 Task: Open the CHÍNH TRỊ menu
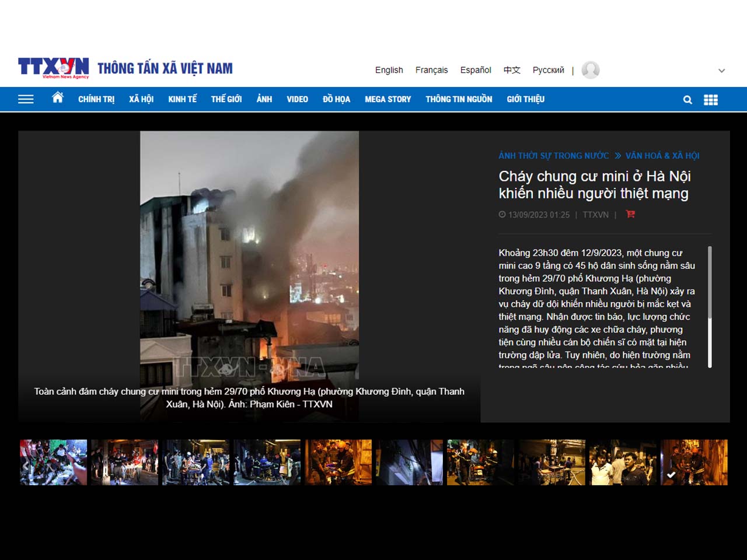96,99
